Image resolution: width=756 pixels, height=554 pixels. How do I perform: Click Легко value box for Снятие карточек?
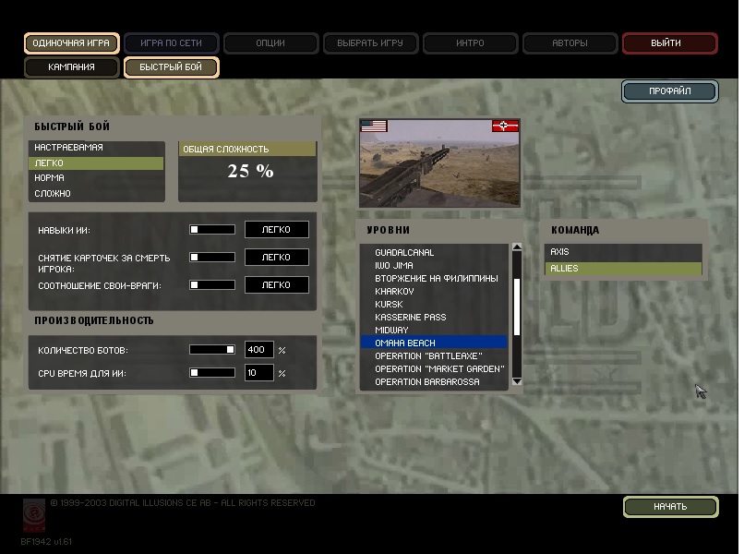[277, 257]
